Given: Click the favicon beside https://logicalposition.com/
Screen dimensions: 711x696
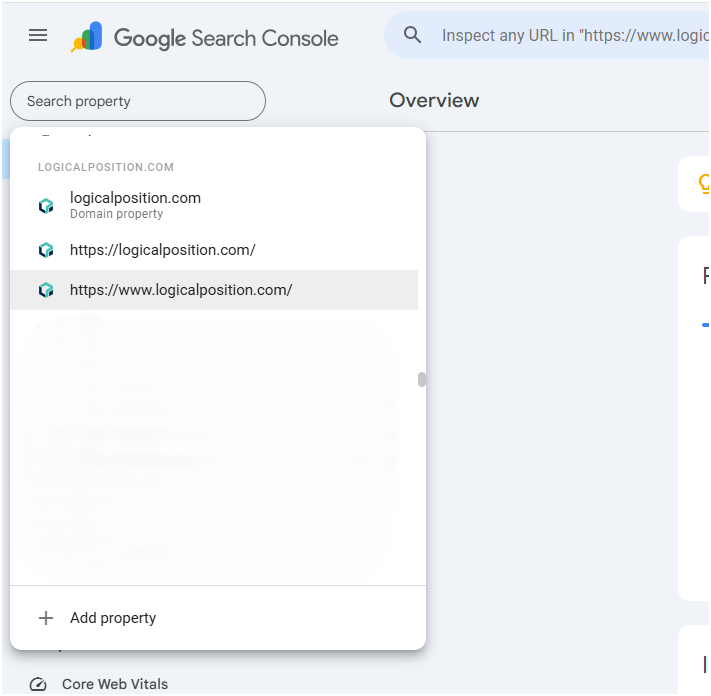Looking at the screenshot, I should point(46,250).
